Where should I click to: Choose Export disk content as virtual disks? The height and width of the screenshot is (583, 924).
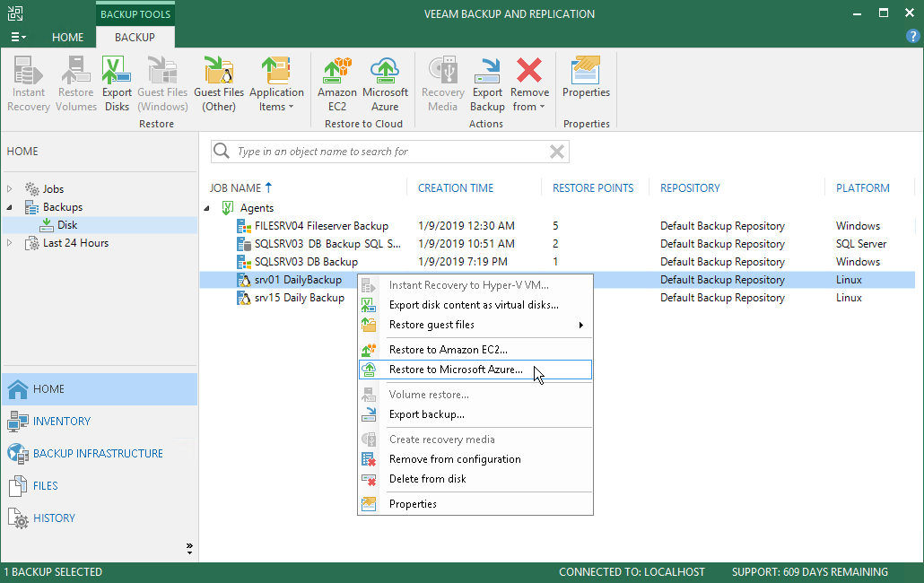[475, 305]
